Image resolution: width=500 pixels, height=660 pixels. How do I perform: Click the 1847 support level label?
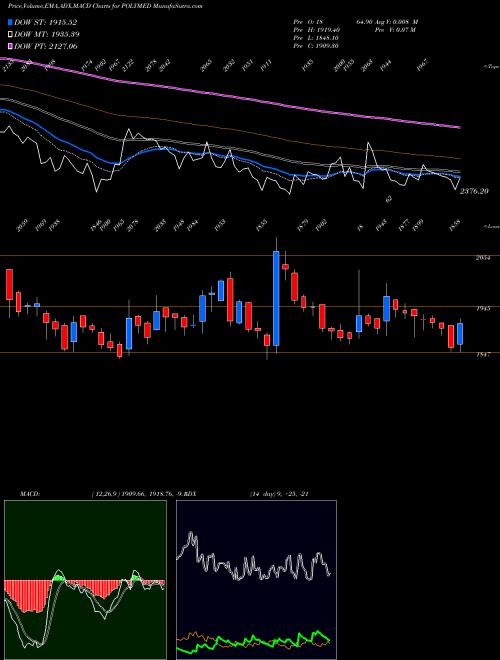483,355
